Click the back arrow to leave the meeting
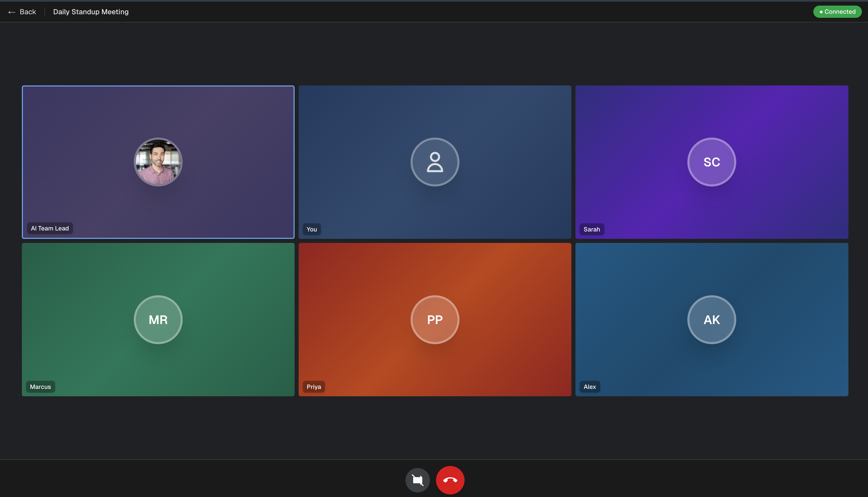This screenshot has width=868, height=497. click(12, 12)
